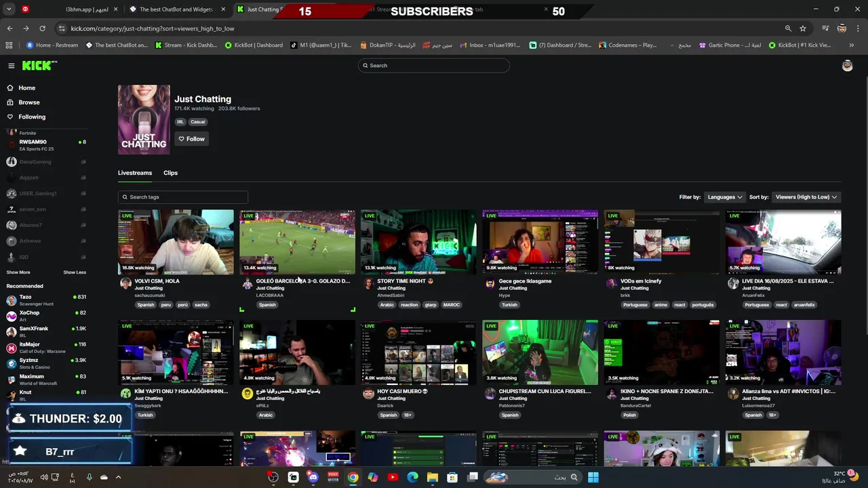This screenshot has height=488, width=868.
Task: Open Browse in the sidebar
Action: (29, 102)
